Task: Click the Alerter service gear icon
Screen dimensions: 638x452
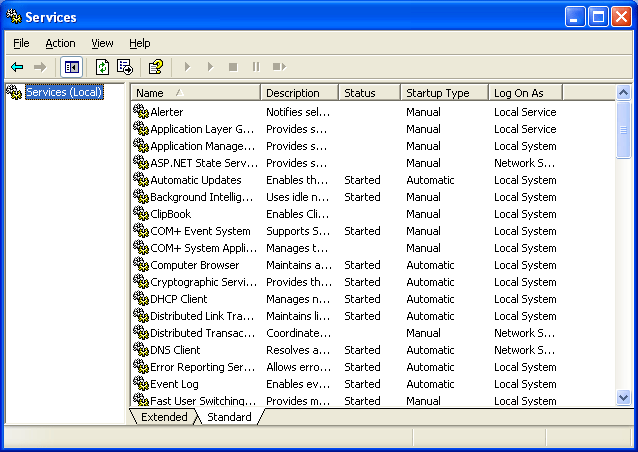Action: click(141, 111)
